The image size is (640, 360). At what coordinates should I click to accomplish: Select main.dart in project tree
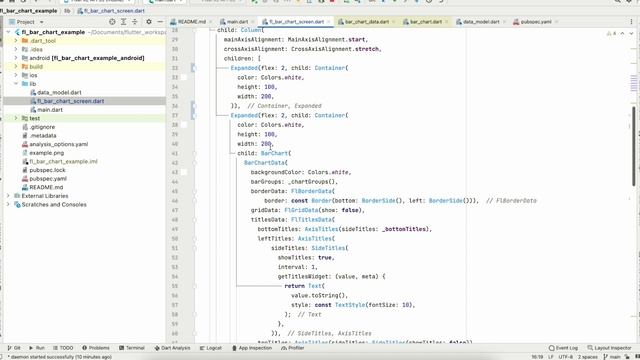[50, 110]
